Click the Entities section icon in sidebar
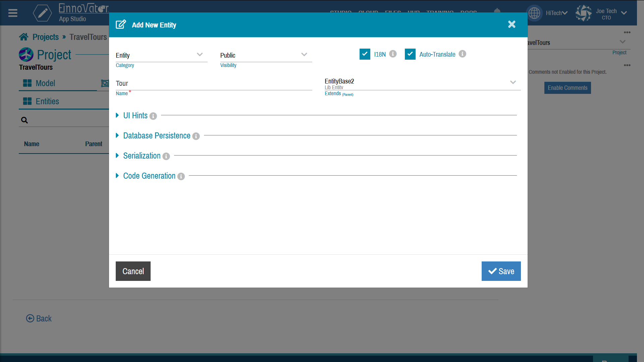 pyautogui.click(x=28, y=101)
